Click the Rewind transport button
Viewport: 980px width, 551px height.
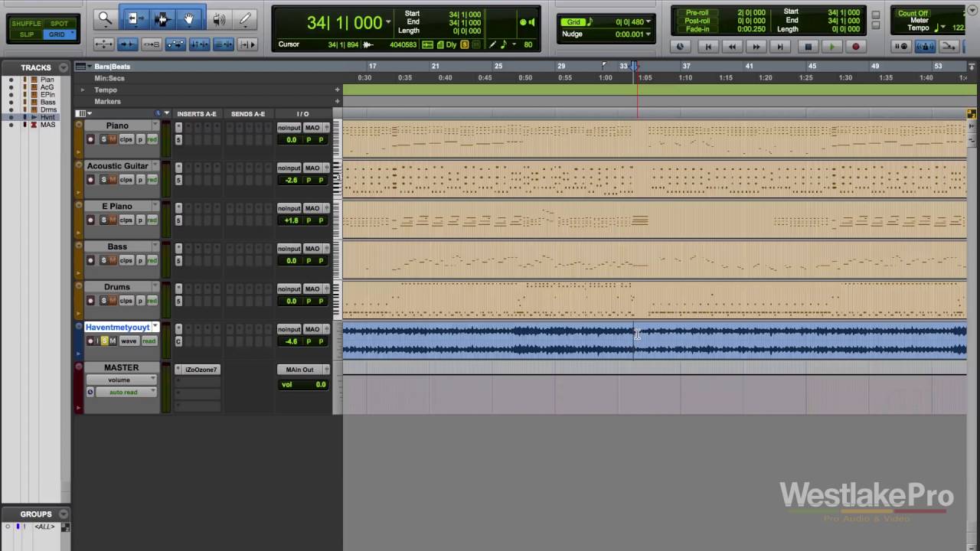point(732,47)
